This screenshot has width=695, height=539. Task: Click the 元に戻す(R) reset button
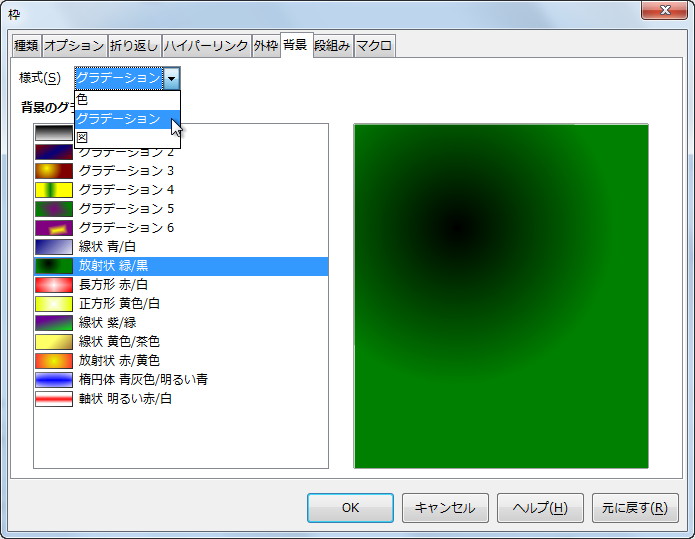635,508
